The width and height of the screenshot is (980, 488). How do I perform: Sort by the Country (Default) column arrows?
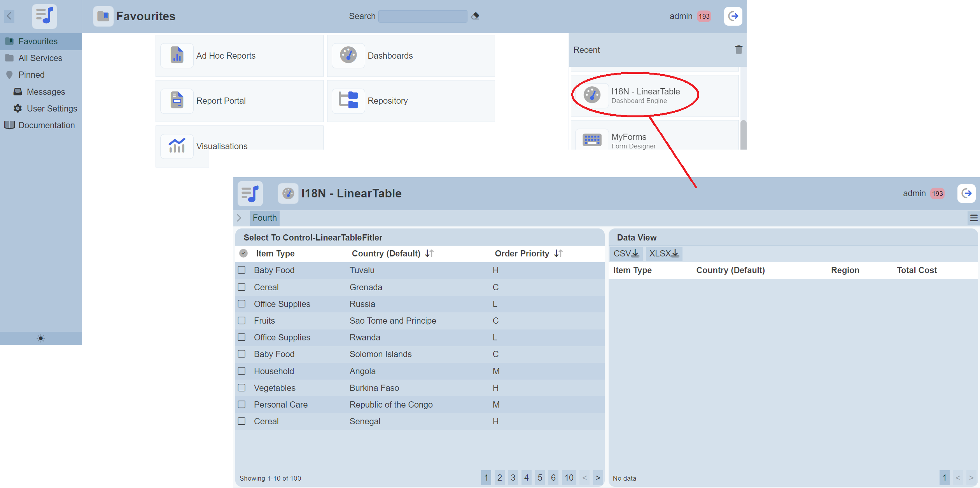click(x=429, y=253)
